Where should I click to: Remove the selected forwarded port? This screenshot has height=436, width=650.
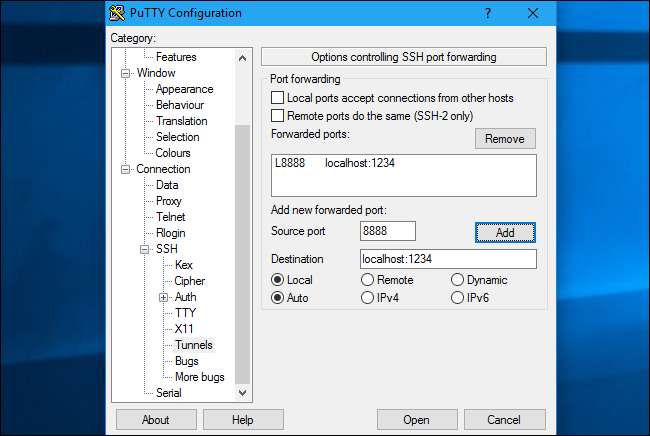click(505, 139)
